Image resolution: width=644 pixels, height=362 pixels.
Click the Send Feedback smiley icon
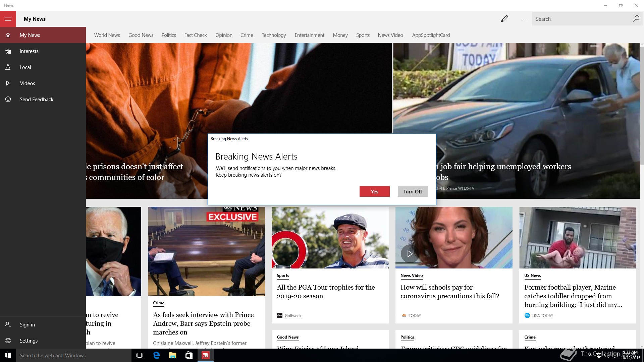8,99
